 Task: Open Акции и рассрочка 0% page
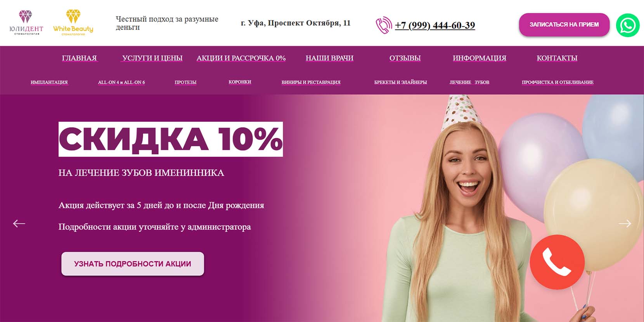(x=241, y=58)
